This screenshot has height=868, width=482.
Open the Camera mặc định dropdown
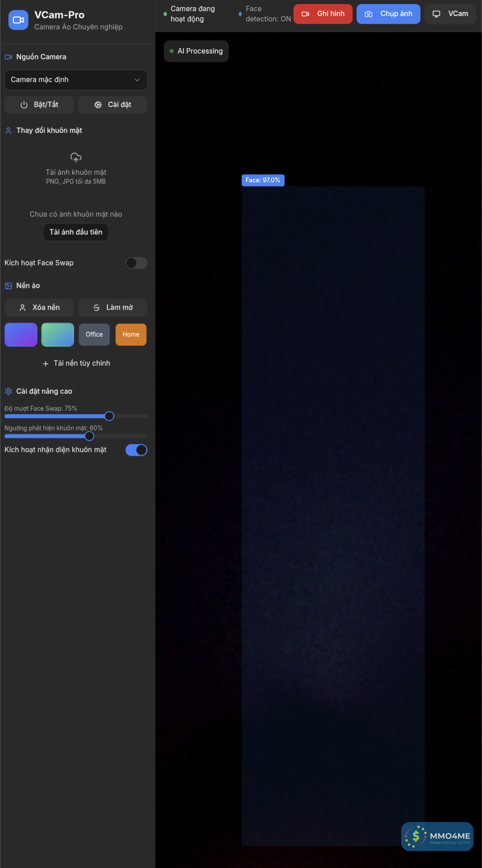[76, 80]
